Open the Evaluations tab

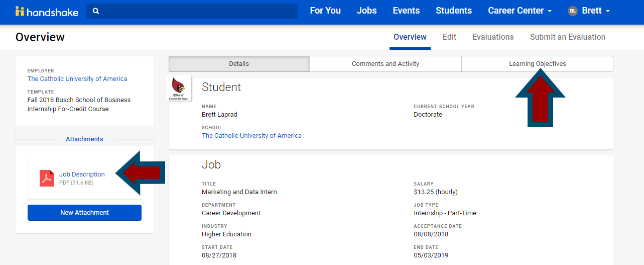point(493,37)
